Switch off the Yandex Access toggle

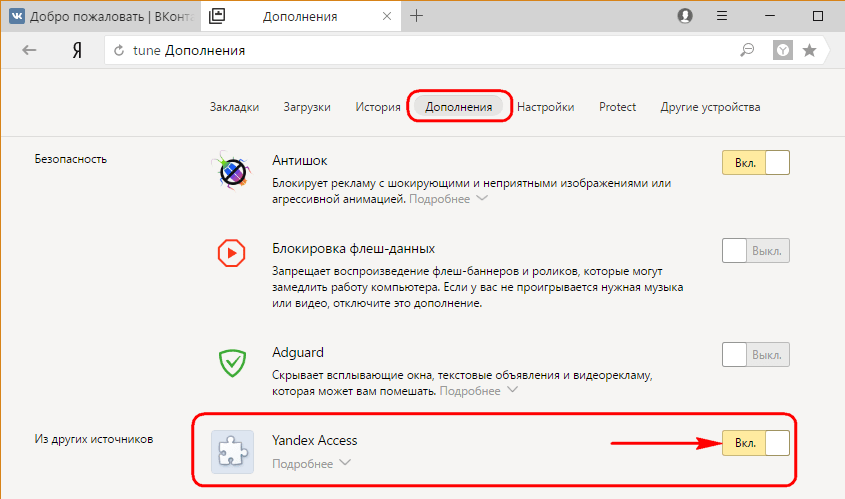[755, 442]
